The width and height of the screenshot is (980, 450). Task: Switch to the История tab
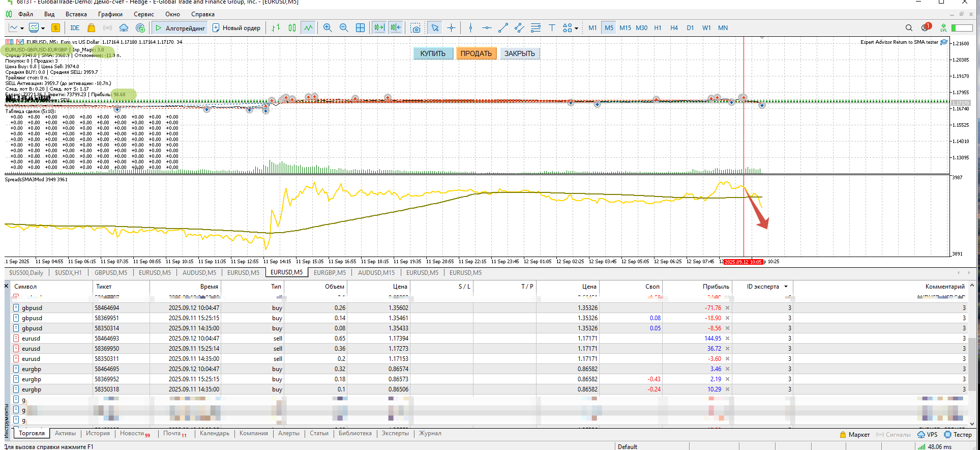pyautogui.click(x=98, y=434)
